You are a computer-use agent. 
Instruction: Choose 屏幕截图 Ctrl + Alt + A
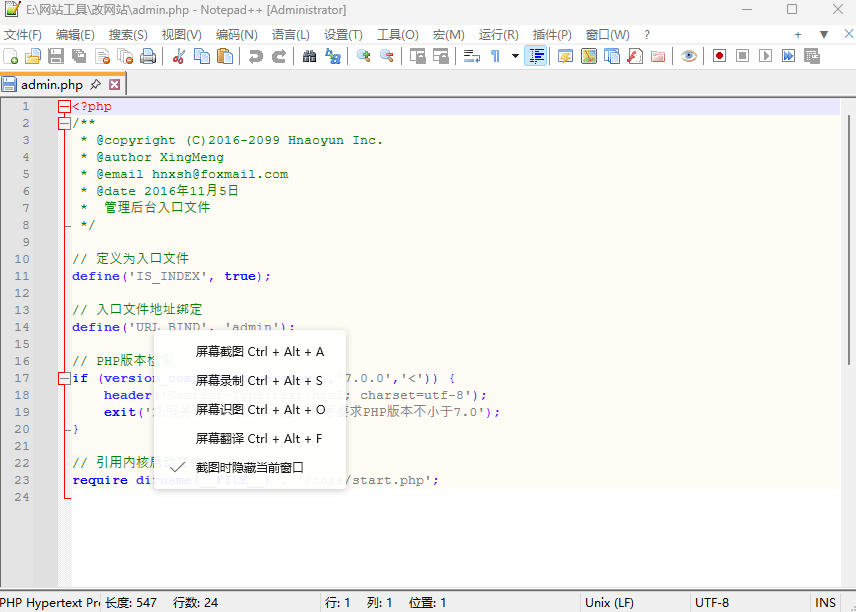point(250,352)
